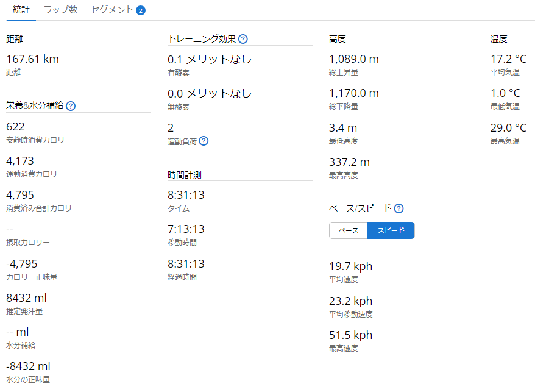The image size is (535, 392).
Task: Select the 4,173 active calories value
Action: coord(20,161)
